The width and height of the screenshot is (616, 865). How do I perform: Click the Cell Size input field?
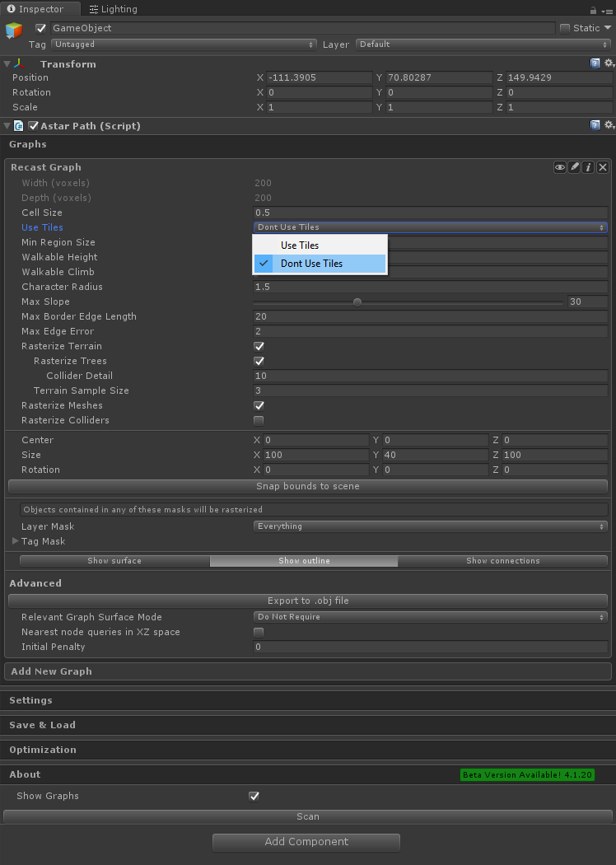click(430, 213)
